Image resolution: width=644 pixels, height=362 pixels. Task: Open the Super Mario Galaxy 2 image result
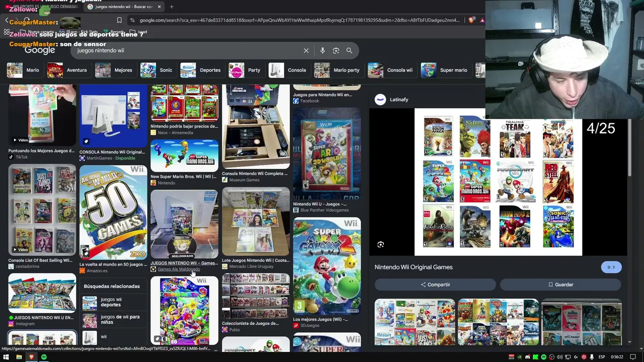327,265
